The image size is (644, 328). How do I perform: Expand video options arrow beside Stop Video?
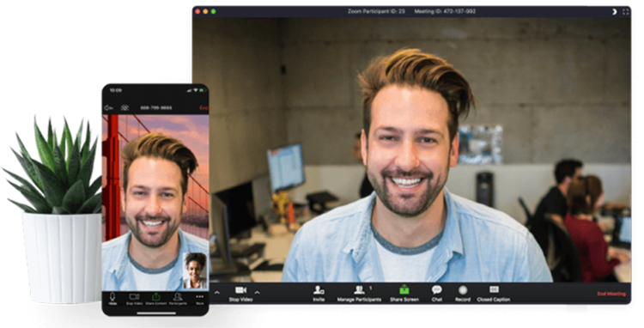coord(257,293)
